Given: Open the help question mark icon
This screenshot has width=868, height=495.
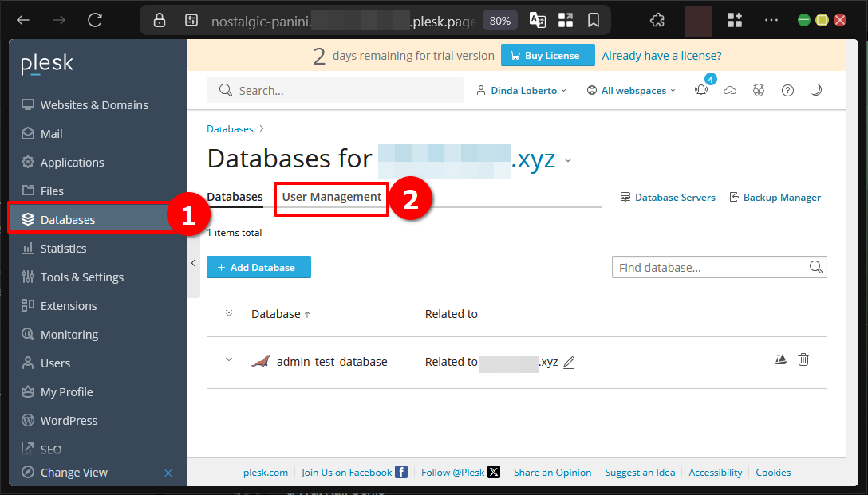Looking at the screenshot, I should point(787,91).
